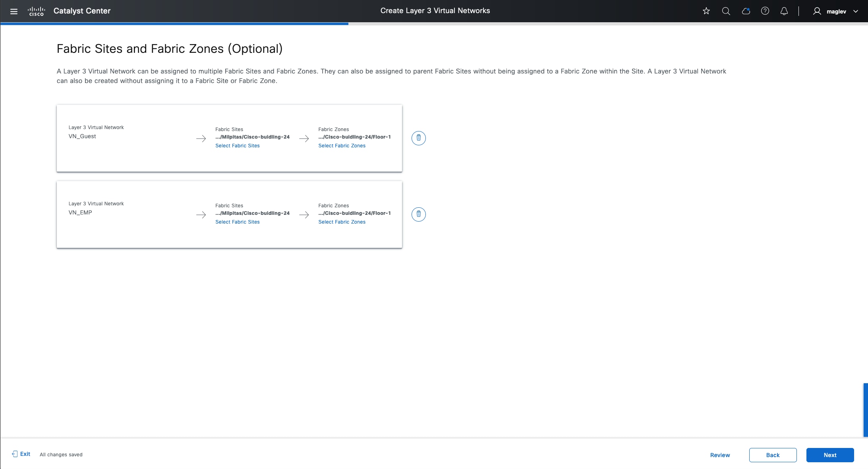The width and height of the screenshot is (868, 469).
Task: Delete the VN_Guest row with trash icon
Action: pyautogui.click(x=418, y=138)
